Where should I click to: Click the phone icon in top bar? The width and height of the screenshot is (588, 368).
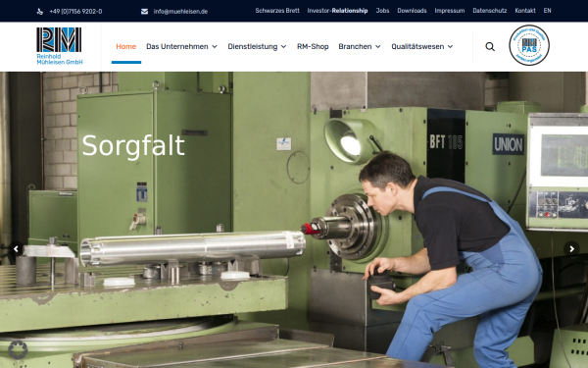tap(40, 12)
